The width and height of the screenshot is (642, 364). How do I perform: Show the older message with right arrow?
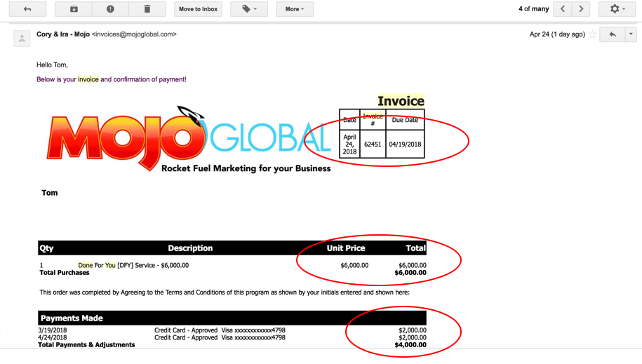tap(581, 9)
